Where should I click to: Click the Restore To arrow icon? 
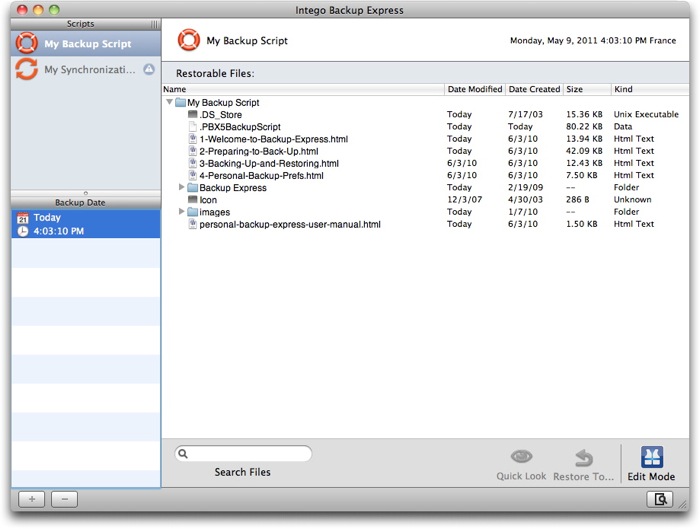(x=583, y=457)
